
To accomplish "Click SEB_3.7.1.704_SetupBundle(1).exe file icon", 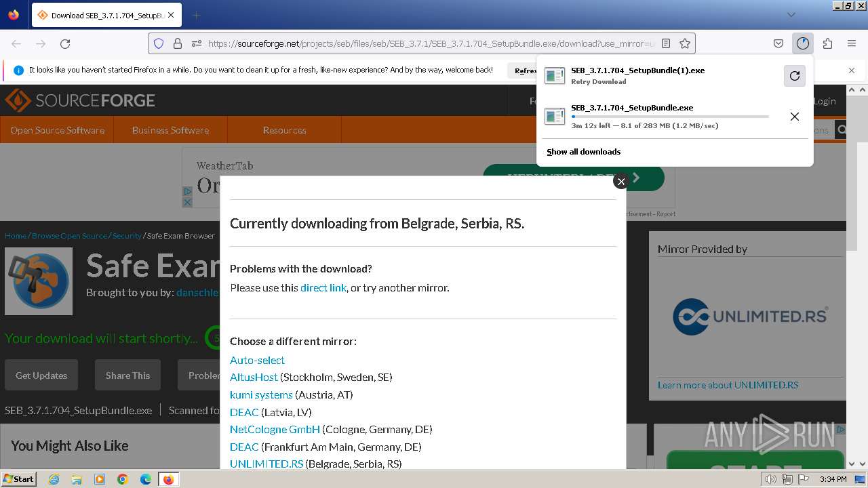I will click(555, 76).
